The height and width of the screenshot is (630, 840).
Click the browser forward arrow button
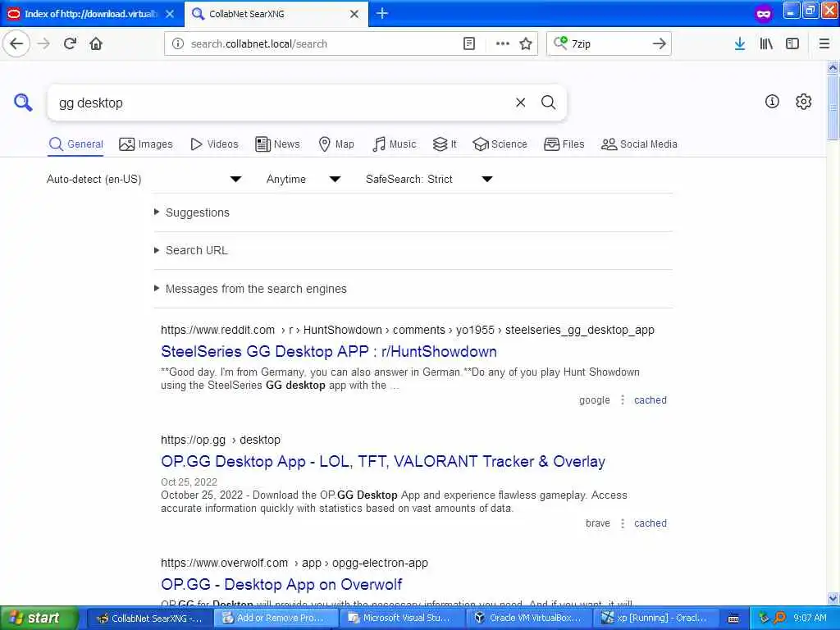point(44,44)
